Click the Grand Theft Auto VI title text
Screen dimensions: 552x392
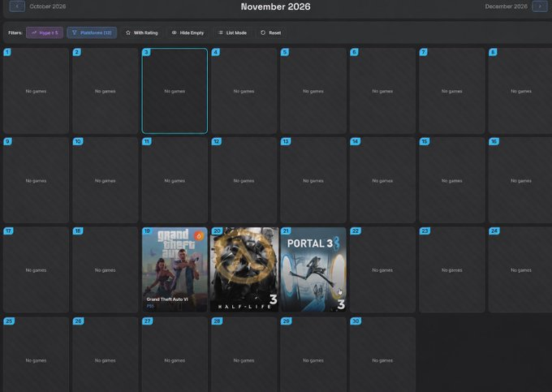pyautogui.click(x=167, y=299)
